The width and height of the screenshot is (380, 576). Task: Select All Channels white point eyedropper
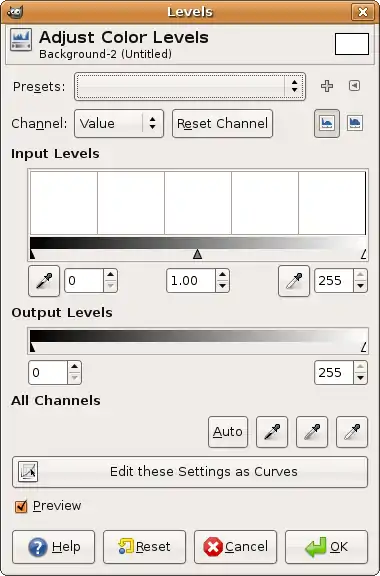tap(352, 432)
